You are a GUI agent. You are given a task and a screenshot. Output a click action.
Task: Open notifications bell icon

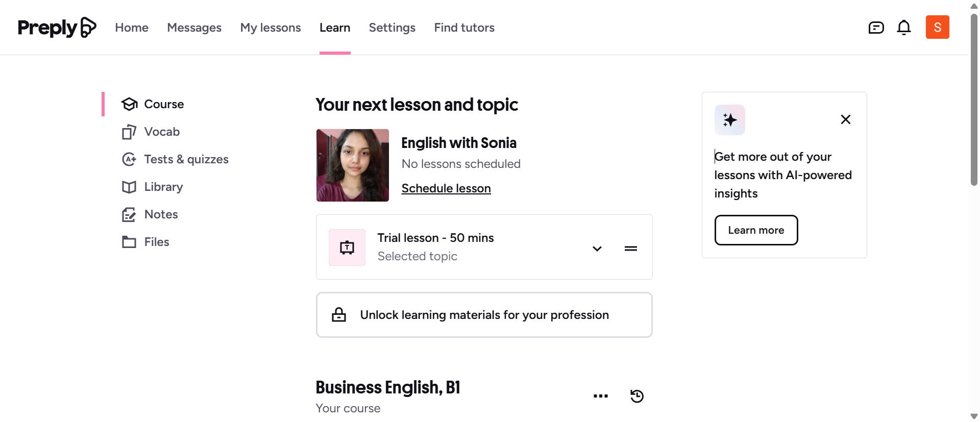903,28
